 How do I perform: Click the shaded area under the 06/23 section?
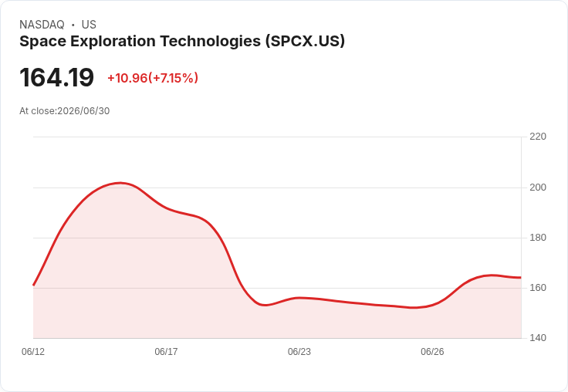coord(299,319)
